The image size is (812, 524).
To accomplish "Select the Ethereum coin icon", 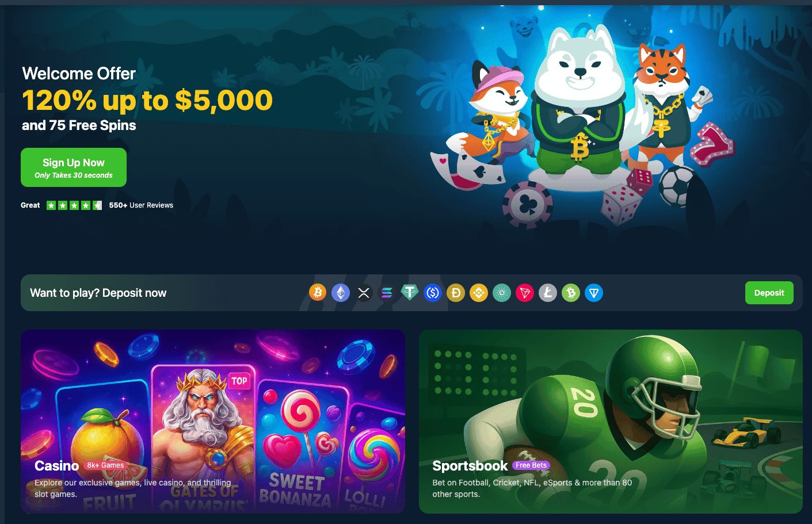I will click(x=341, y=293).
